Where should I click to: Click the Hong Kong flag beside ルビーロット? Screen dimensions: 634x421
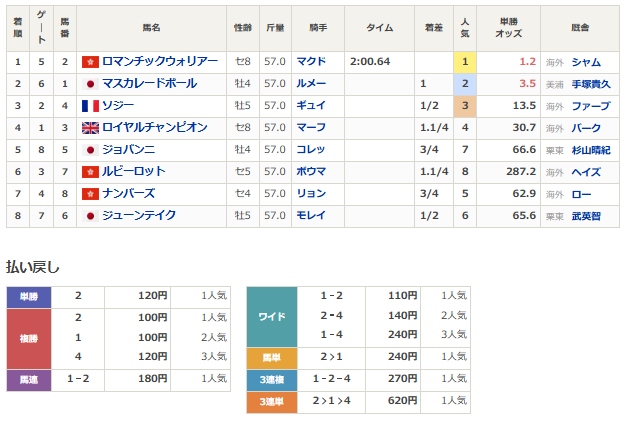90,172
